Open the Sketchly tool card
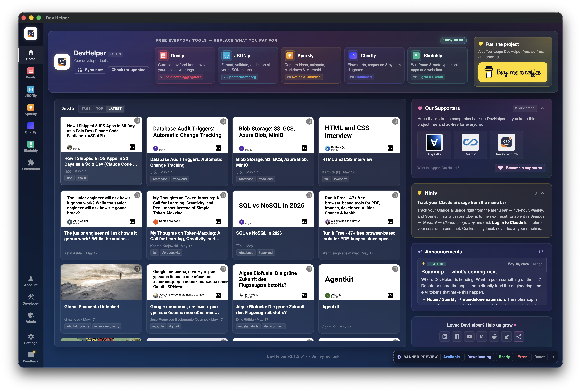Screen dimensions: 581x392 tap(437, 65)
